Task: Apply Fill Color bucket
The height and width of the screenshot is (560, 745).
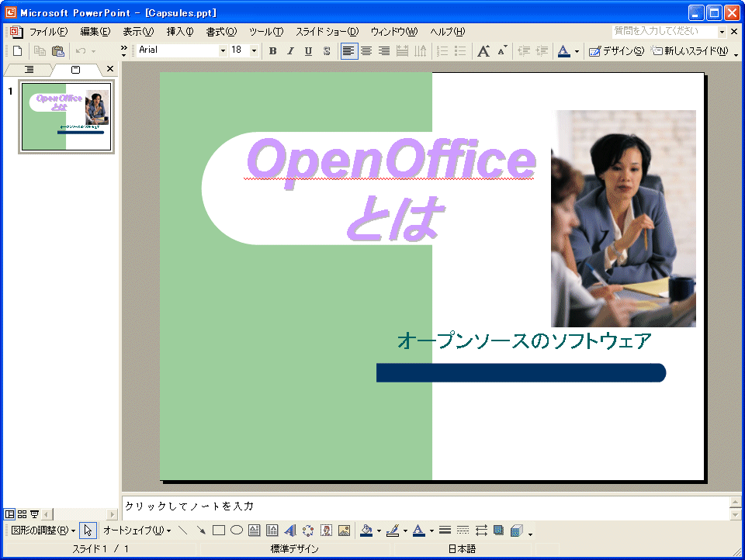Action: (x=366, y=530)
